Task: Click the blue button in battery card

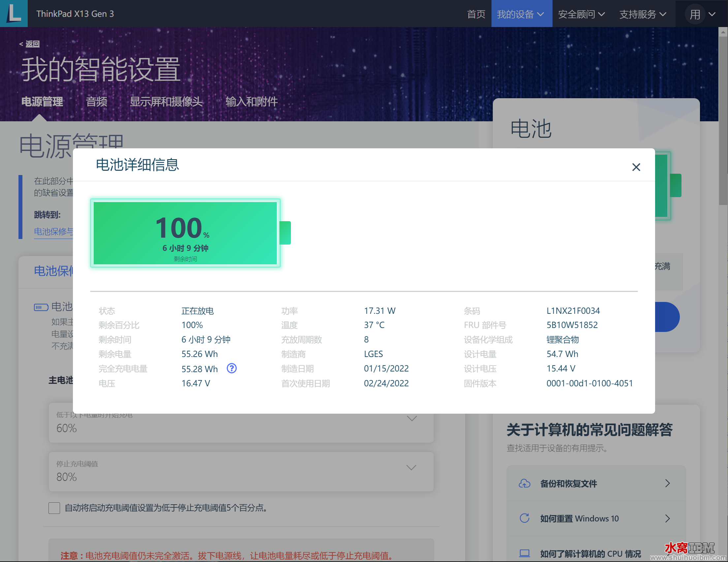Action: click(x=667, y=317)
